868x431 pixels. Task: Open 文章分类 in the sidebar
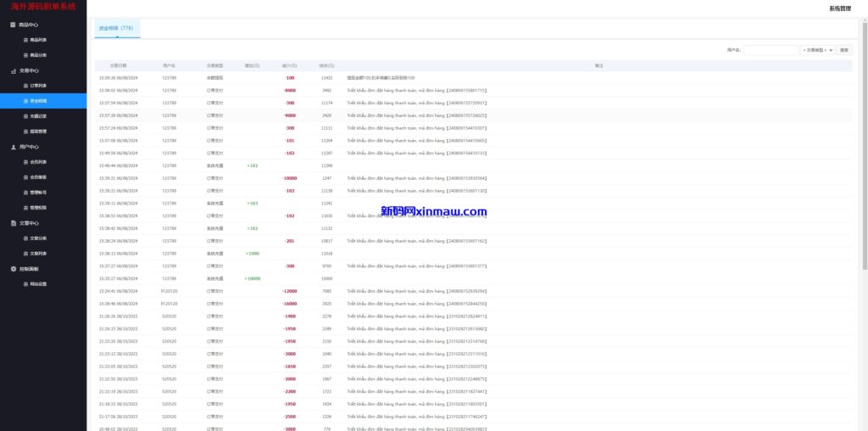[38, 238]
